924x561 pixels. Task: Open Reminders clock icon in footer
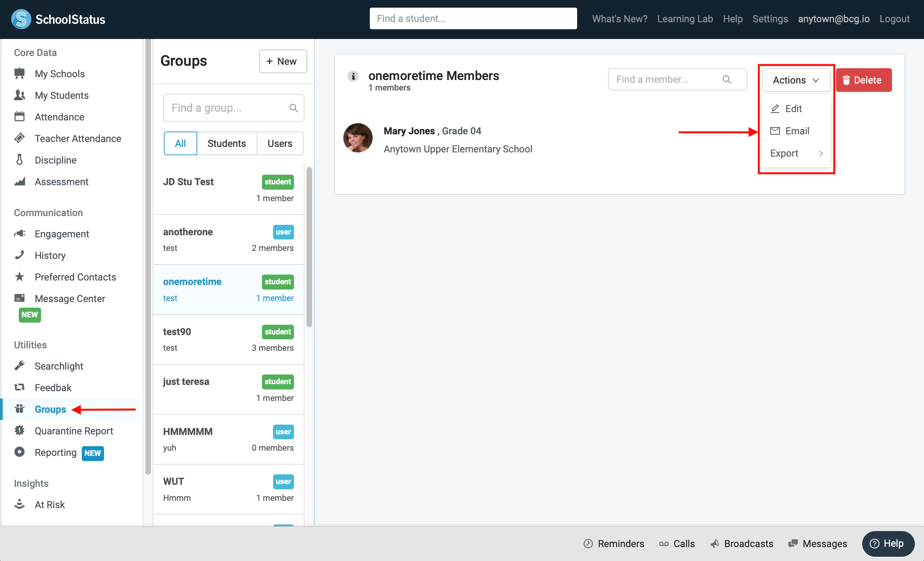pyautogui.click(x=588, y=543)
